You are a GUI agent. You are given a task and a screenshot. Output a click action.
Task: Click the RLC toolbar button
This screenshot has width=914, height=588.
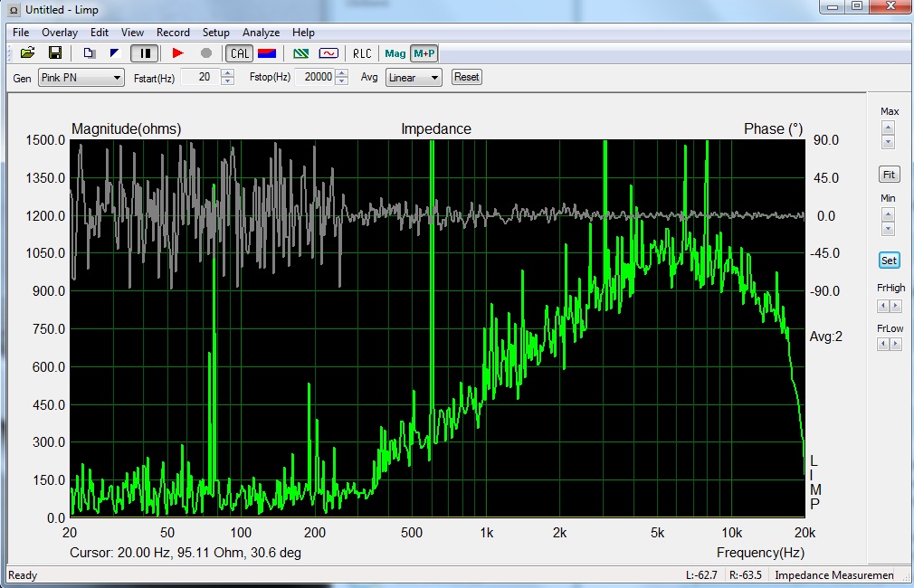pos(362,53)
